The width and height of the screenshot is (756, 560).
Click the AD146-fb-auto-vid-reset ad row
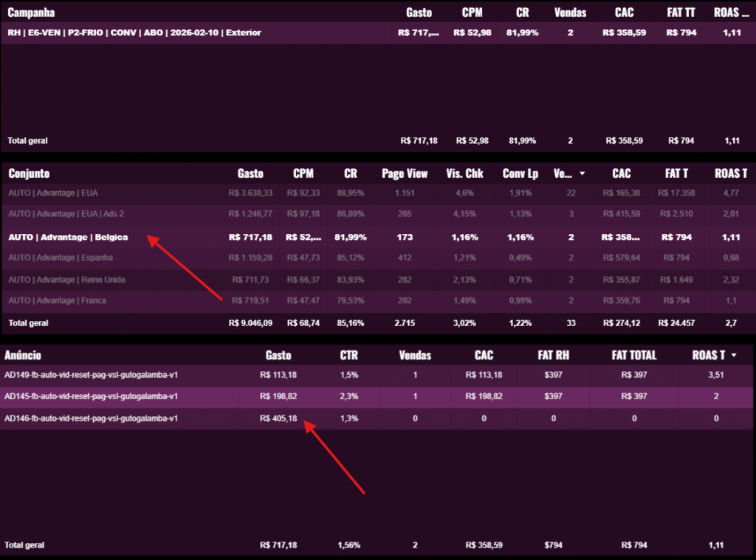pos(91,418)
